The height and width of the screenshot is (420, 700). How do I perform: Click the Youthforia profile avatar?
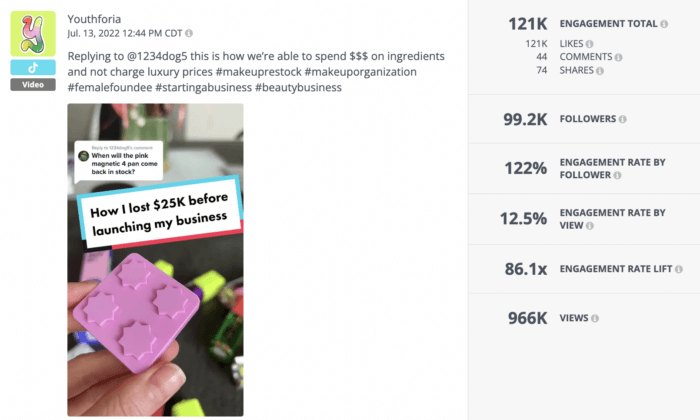tap(33, 34)
